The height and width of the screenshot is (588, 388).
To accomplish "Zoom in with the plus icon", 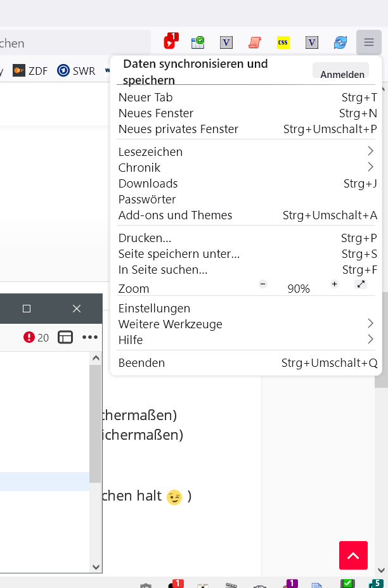I will (x=334, y=284).
